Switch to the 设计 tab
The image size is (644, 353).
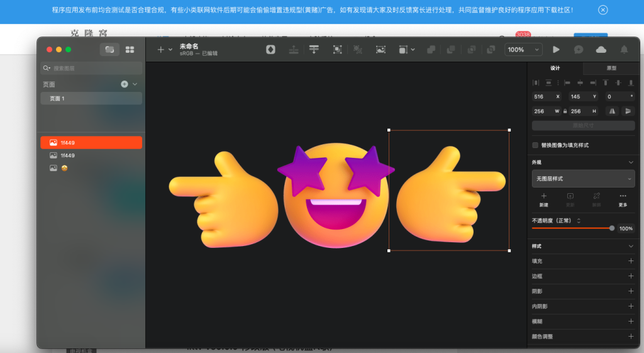click(555, 68)
